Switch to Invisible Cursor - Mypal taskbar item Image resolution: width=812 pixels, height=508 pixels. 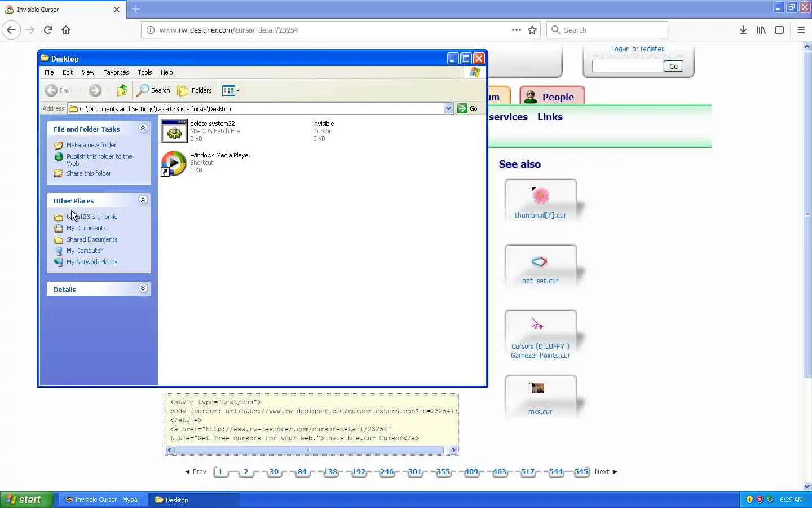[103, 500]
